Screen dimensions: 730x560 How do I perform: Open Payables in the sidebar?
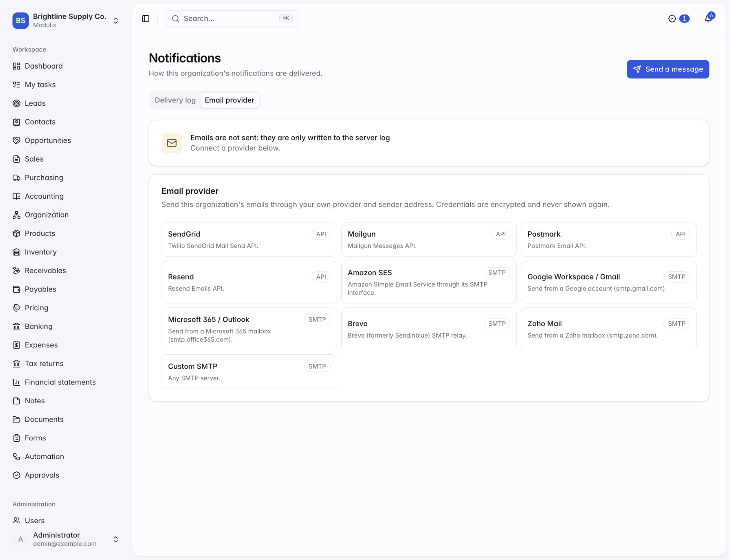point(66,289)
